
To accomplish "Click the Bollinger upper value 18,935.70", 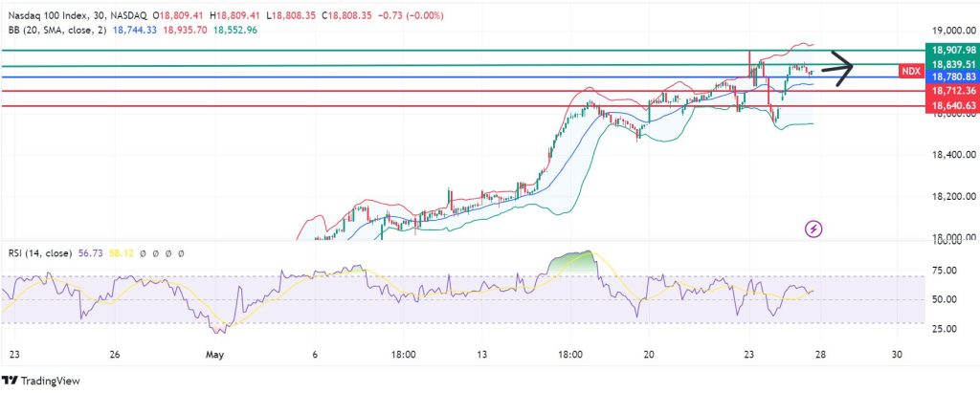I will tap(185, 30).
